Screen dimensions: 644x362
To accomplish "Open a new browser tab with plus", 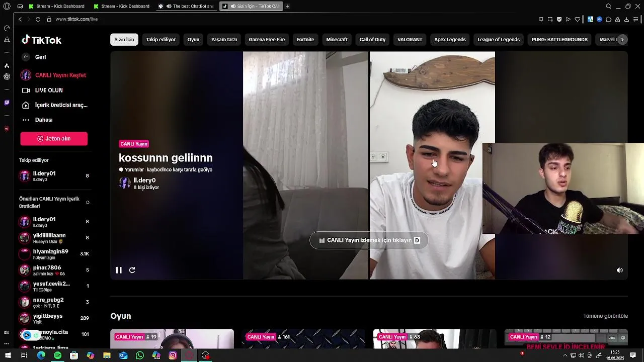I will [287, 6].
